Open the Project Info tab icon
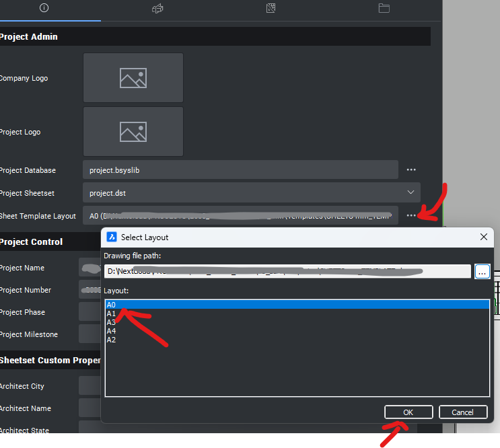This screenshot has height=448, width=500. coord(44,9)
